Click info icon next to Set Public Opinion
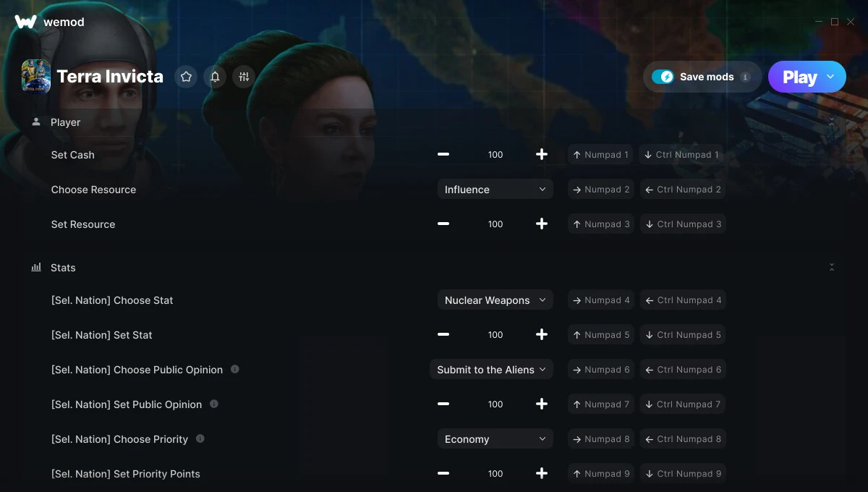Screen dimensions: 868x492 213,404
